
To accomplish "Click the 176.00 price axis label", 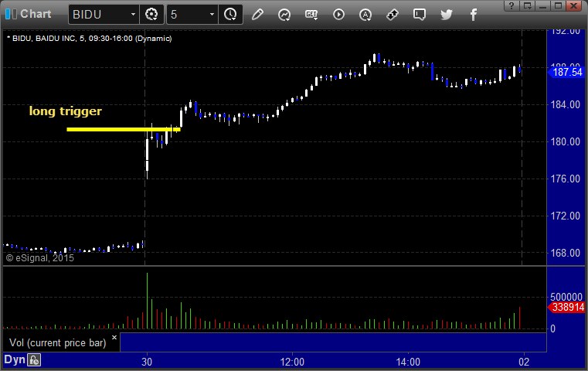I will tap(565, 179).
